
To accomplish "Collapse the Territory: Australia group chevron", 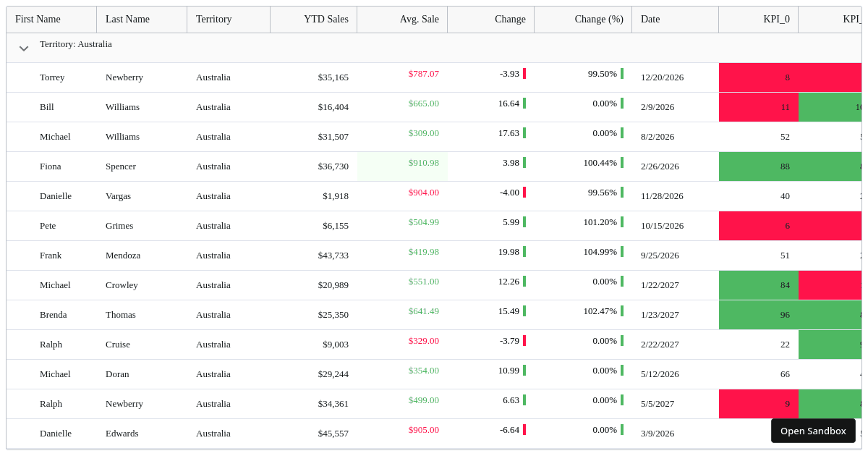I will click(x=24, y=48).
